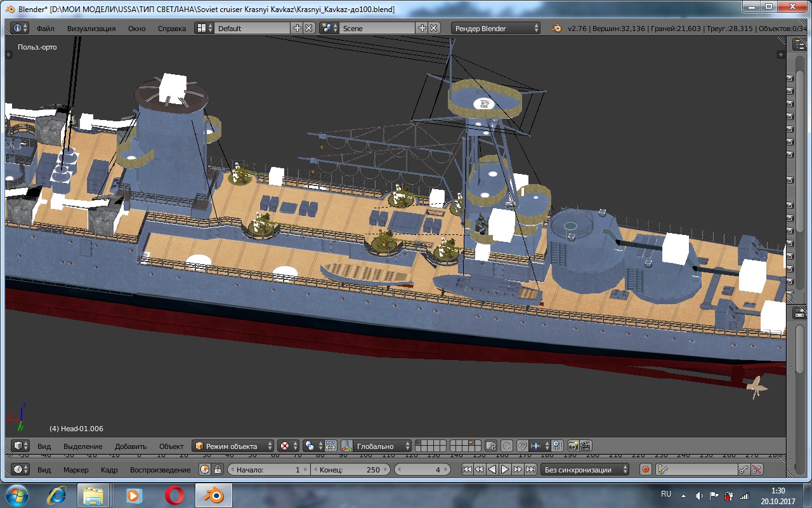Open the Рендер Blender engine dropdown
The width and height of the screenshot is (812, 508).
[496, 28]
